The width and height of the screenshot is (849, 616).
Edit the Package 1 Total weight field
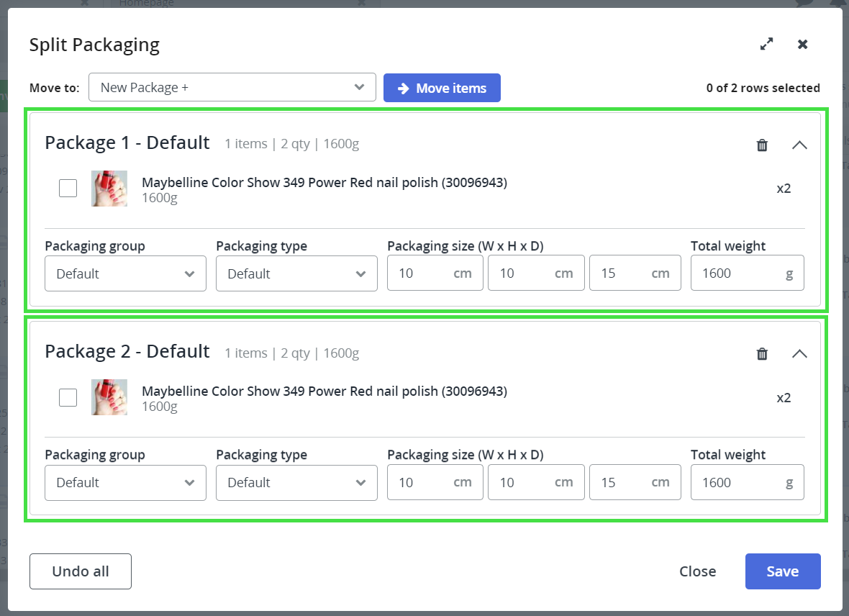pos(737,274)
